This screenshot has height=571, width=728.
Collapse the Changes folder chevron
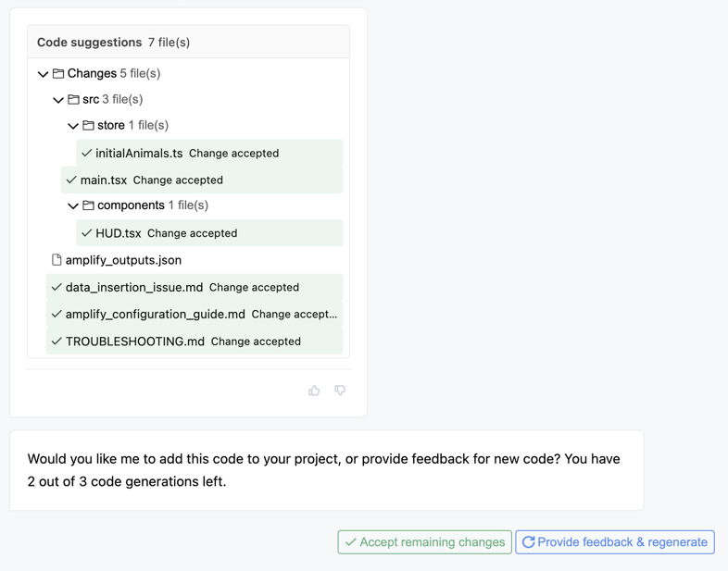pos(44,74)
